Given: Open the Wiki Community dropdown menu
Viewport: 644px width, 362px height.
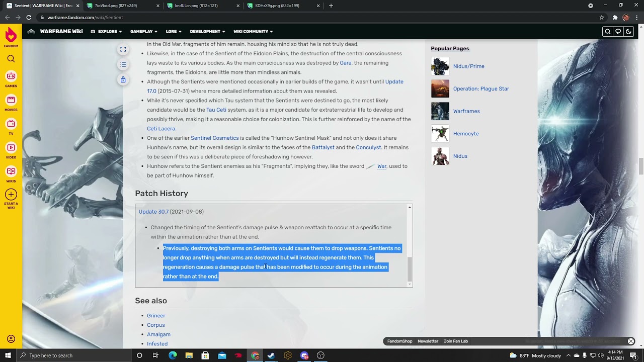Looking at the screenshot, I should 253,31.
